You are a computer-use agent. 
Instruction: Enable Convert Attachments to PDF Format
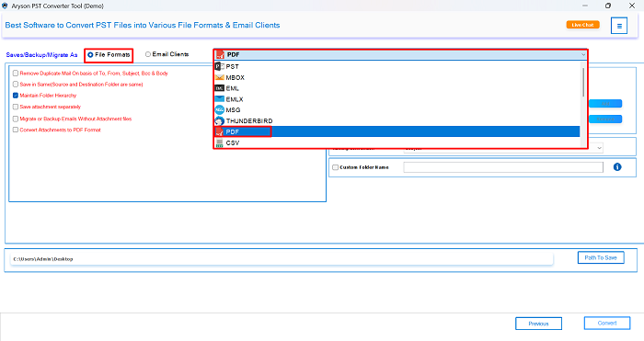tap(16, 130)
